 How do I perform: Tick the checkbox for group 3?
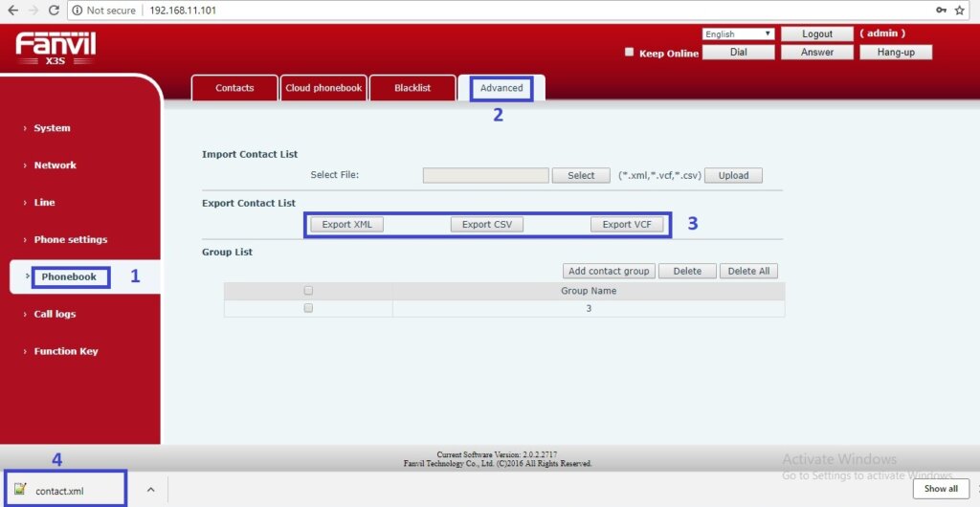click(x=308, y=309)
